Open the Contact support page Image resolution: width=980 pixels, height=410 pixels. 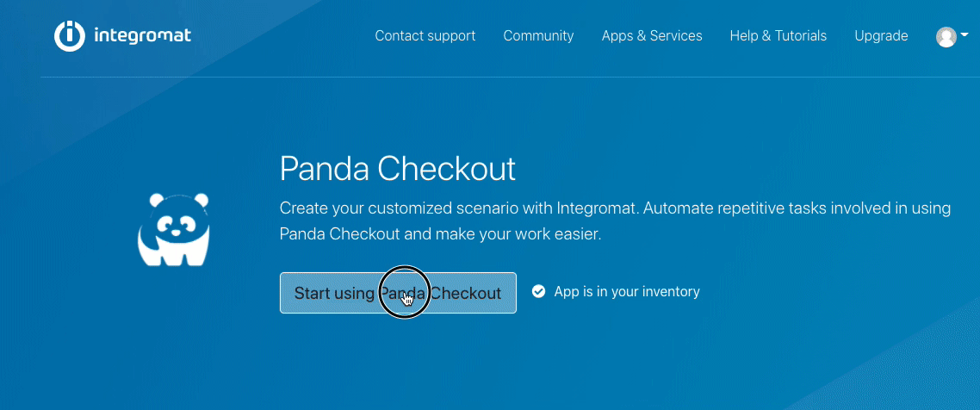(x=425, y=36)
